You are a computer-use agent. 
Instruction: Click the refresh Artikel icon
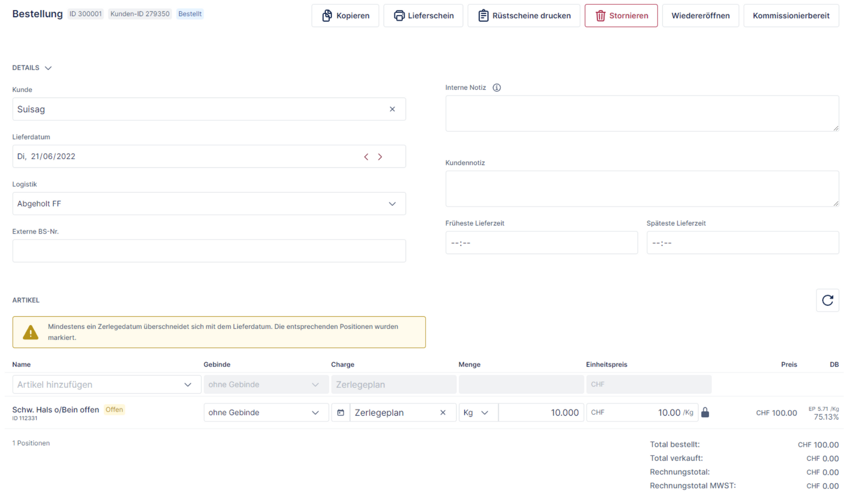[x=827, y=300]
